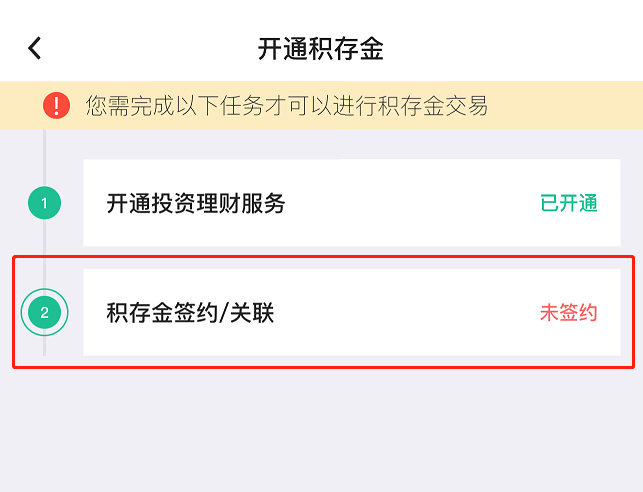643x492 pixels.
Task: Click the empty header area right of title
Action: tap(520, 49)
